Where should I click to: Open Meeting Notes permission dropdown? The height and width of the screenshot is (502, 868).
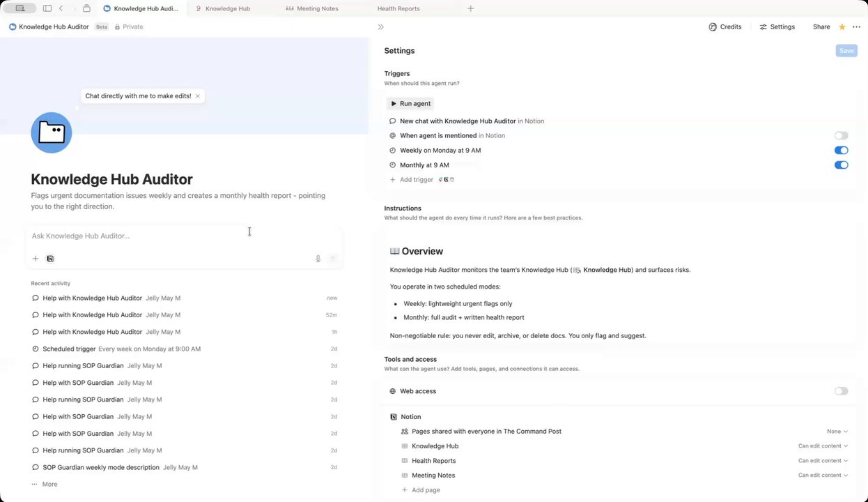(x=823, y=476)
